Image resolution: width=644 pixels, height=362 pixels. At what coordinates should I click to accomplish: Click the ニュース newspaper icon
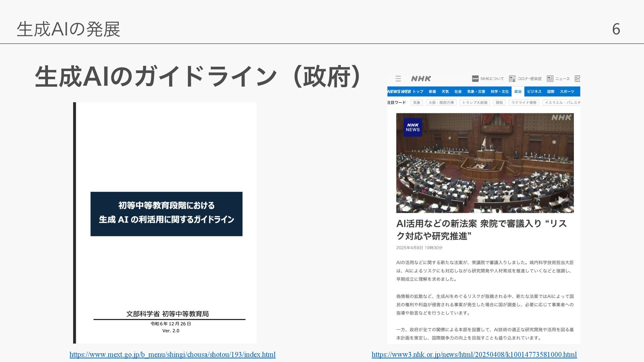[550, 79]
